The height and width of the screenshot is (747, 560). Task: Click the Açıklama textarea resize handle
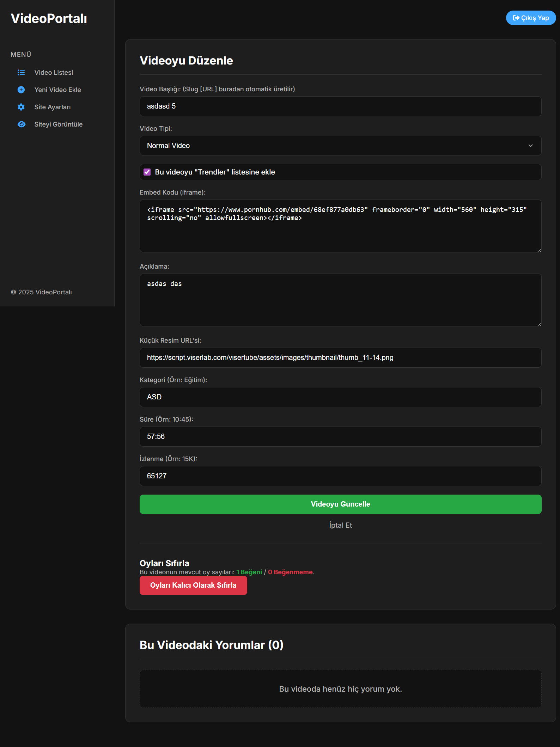[539, 324]
